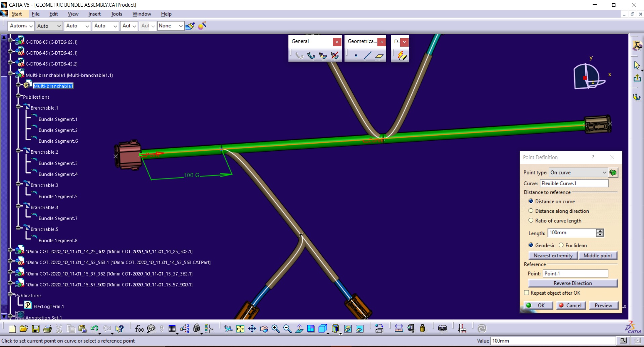Select the Pan tool
The image size is (644, 347).
(252, 329)
